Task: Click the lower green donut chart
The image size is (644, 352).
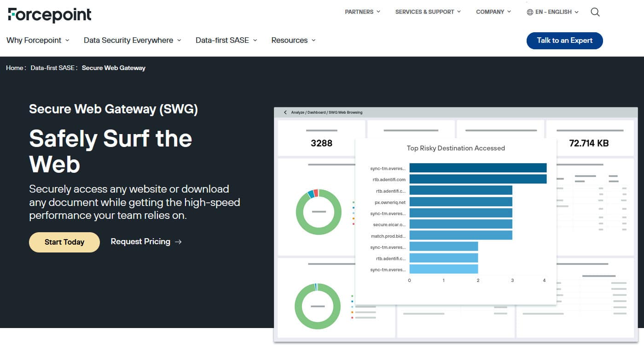Action: [318, 306]
